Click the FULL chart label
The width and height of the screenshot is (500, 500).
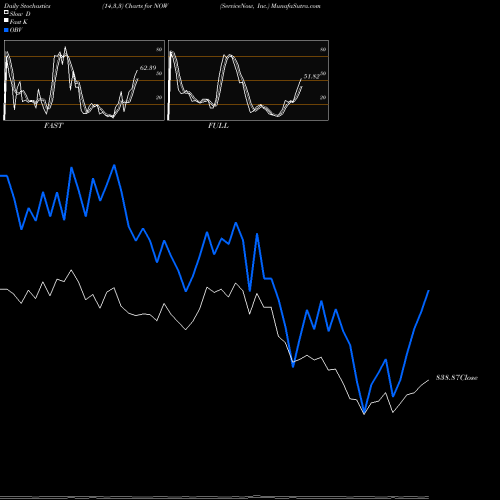pyautogui.click(x=218, y=126)
